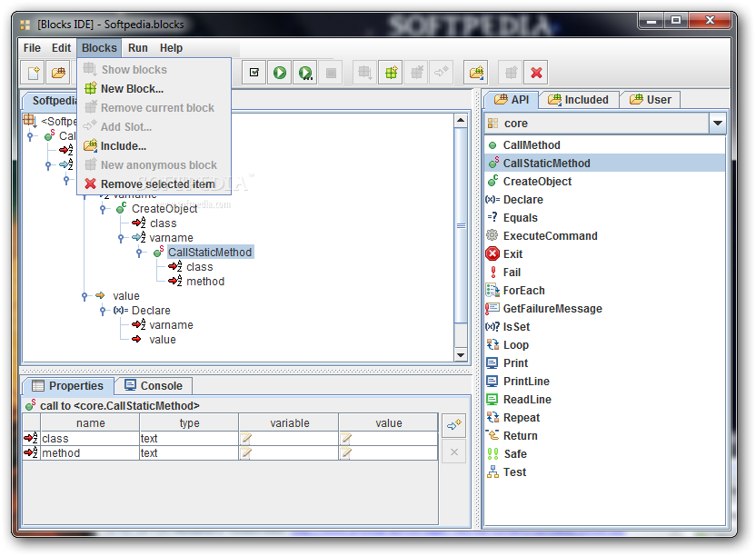Image resolution: width=756 pixels, height=556 pixels.
Task: Switch to the Properties tab
Action: (67, 386)
